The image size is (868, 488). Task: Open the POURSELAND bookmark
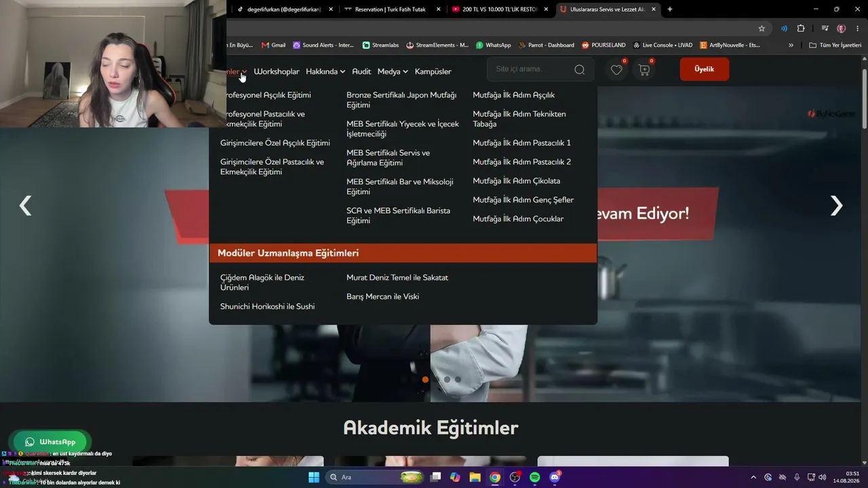coord(605,45)
